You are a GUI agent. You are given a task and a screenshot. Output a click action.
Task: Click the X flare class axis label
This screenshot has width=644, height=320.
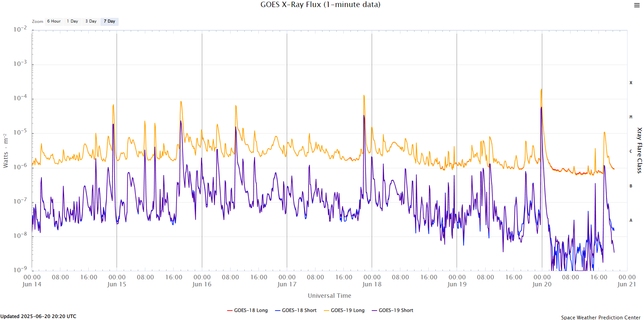click(631, 83)
